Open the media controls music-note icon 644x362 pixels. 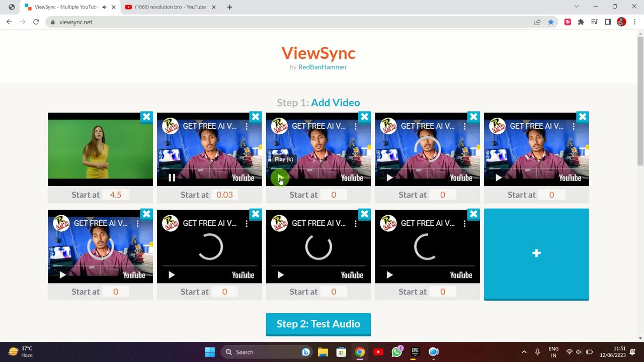tap(594, 22)
